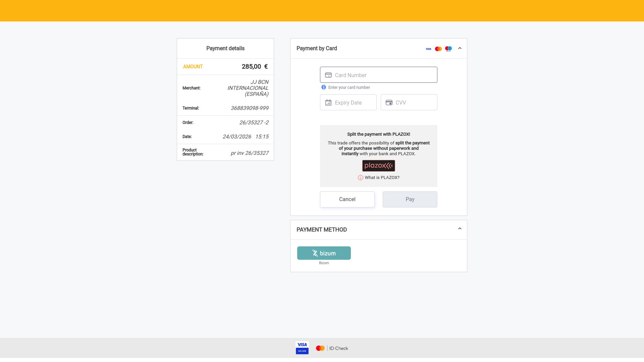Click the AMOUNT label

[x=193, y=67]
